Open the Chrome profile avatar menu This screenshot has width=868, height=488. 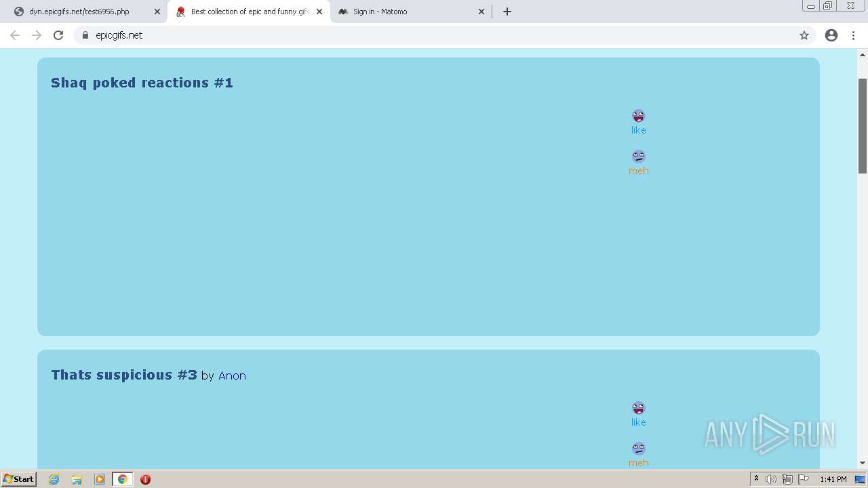[831, 35]
